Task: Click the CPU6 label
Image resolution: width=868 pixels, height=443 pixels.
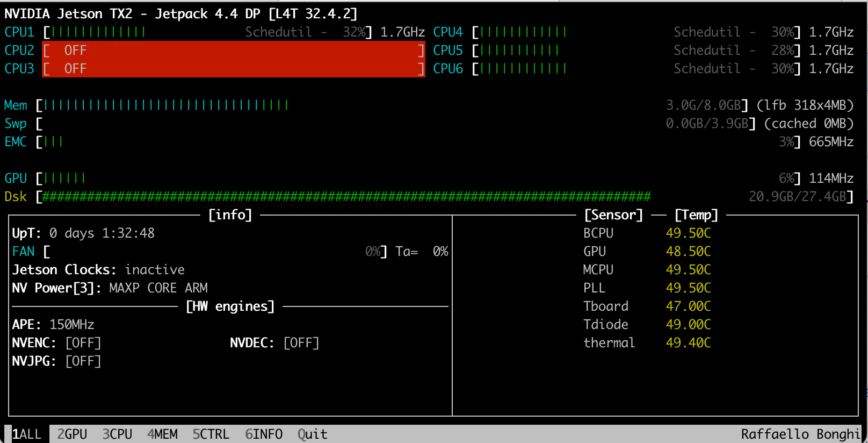Action: click(448, 69)
